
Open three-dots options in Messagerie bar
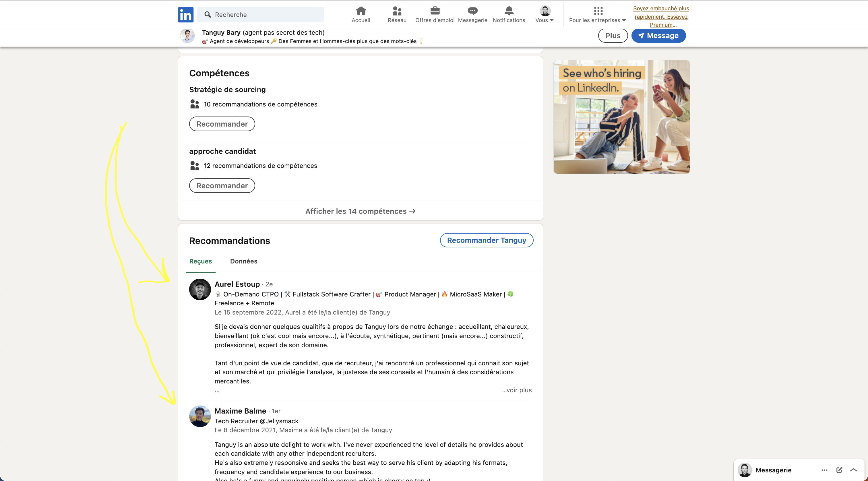[825, 470]
